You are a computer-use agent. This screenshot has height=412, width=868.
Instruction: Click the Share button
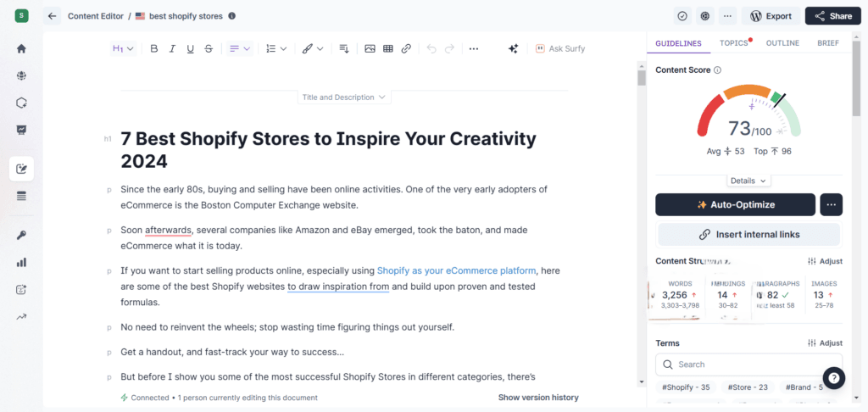(x=832, y=16)
